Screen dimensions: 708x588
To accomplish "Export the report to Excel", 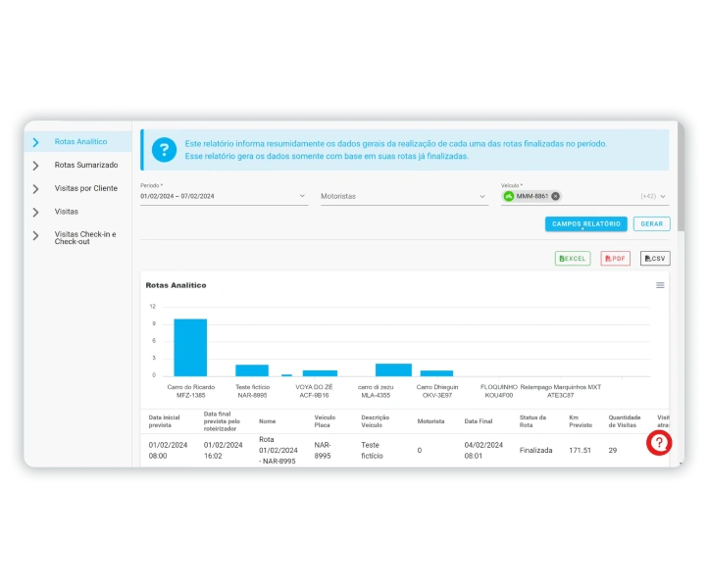I will click(573, 259).
